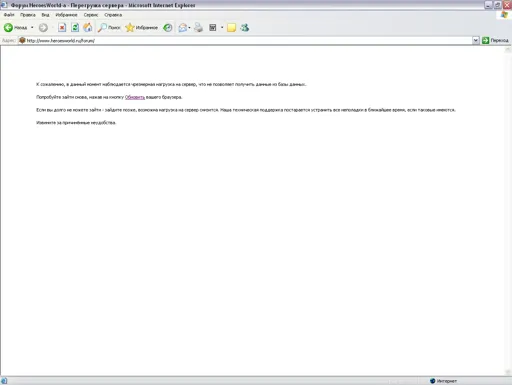Open the Вид menu
This screenshot has height=385, width=512.
(45, 15)
